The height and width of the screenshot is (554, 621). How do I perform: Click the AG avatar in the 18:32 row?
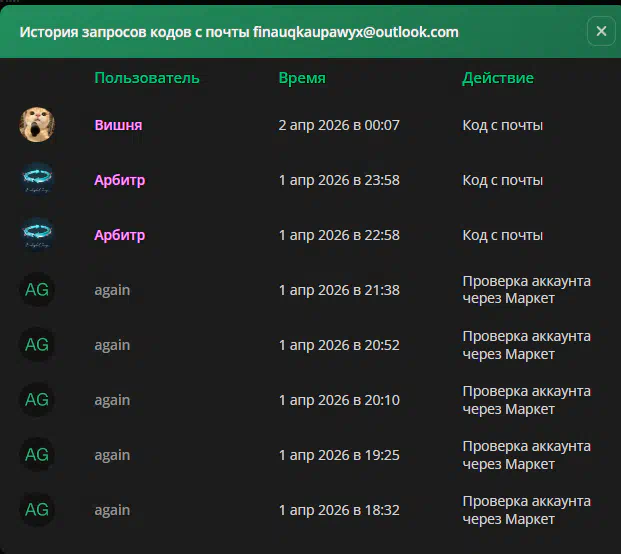point(37,510)
